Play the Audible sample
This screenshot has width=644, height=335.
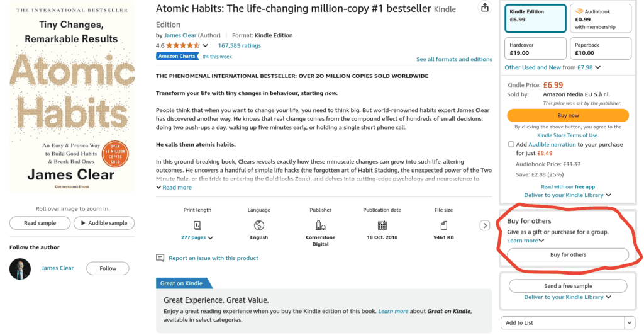(x=104, y=223)
